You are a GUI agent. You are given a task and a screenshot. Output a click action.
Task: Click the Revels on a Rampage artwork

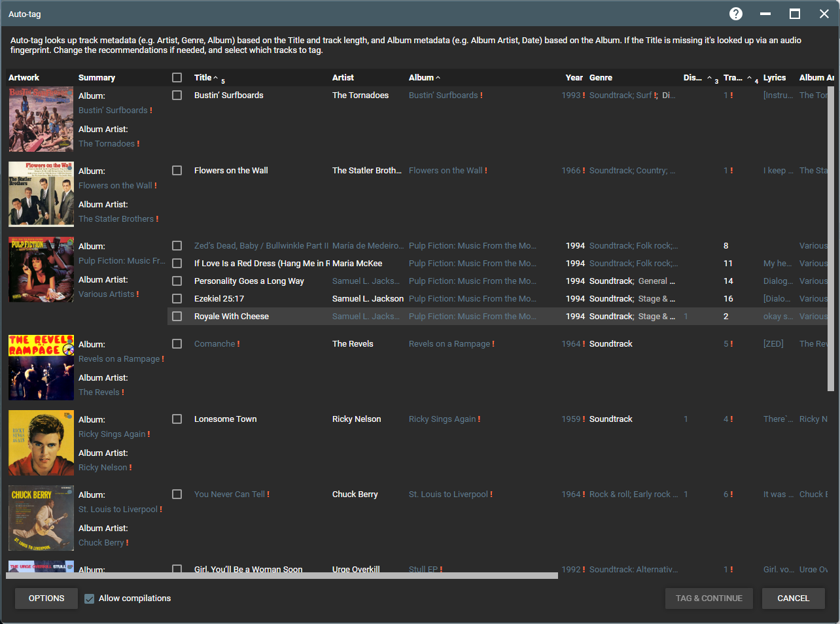point(41,368)
